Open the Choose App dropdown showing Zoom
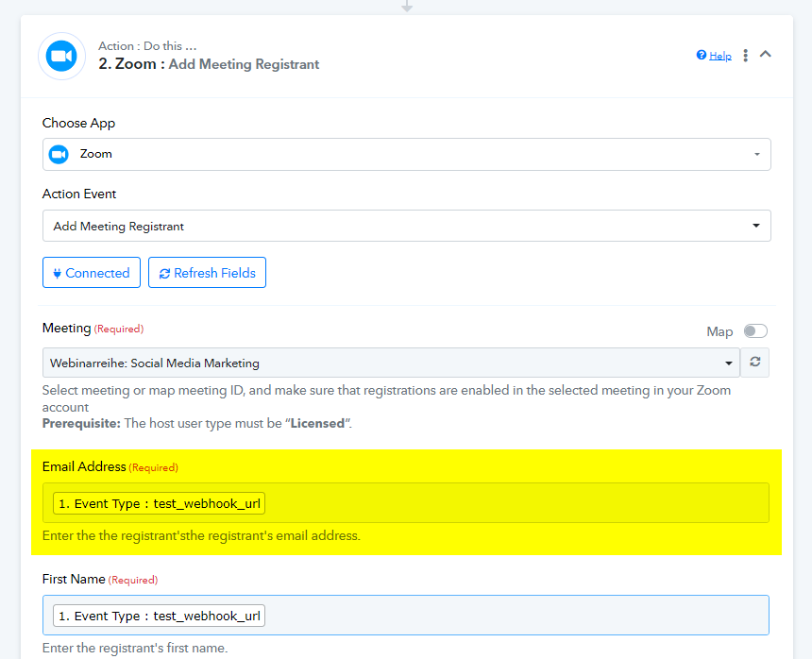The height and width of the screenshot is (659, 812). (x=407, y=154)
